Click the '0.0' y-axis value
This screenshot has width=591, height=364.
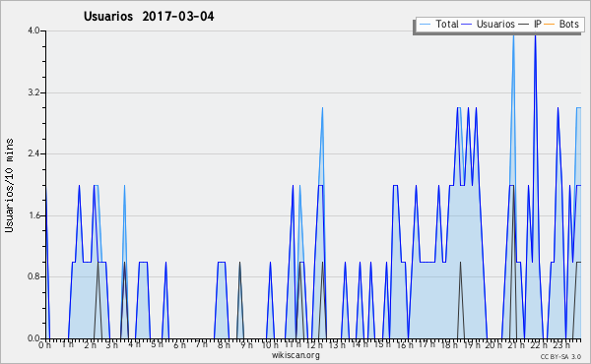[33, 338]
